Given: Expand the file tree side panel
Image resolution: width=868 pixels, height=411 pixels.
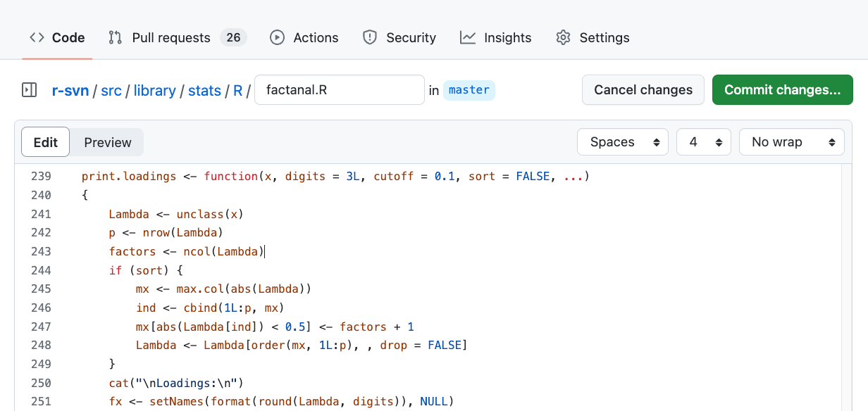Looking at the screenshot, I should (x=29, y=89).
